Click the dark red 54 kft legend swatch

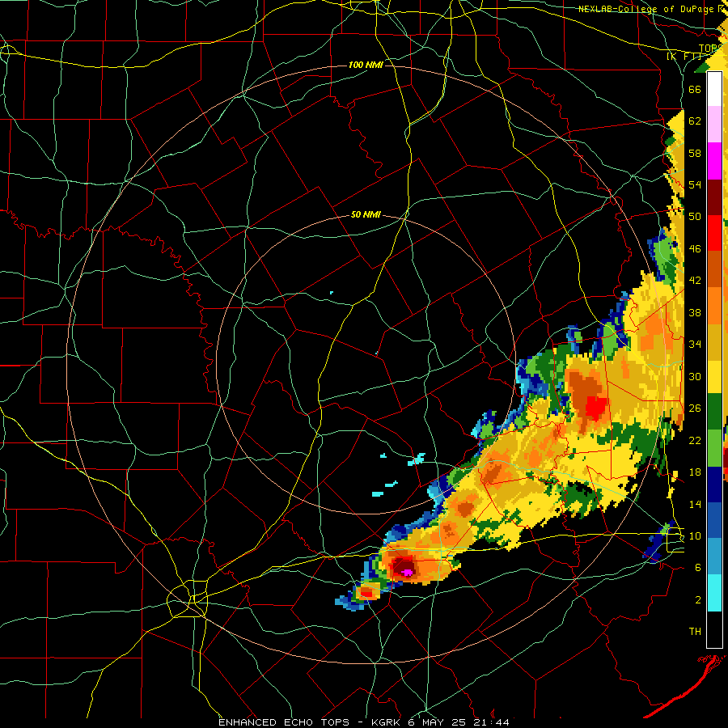pos(714,197)
